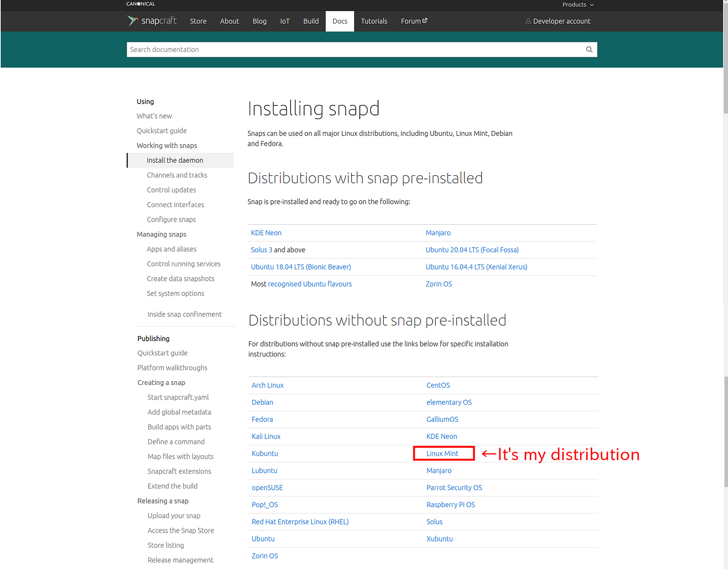Open the About page
Screen dimensions: 728x569
click(229, 21)
